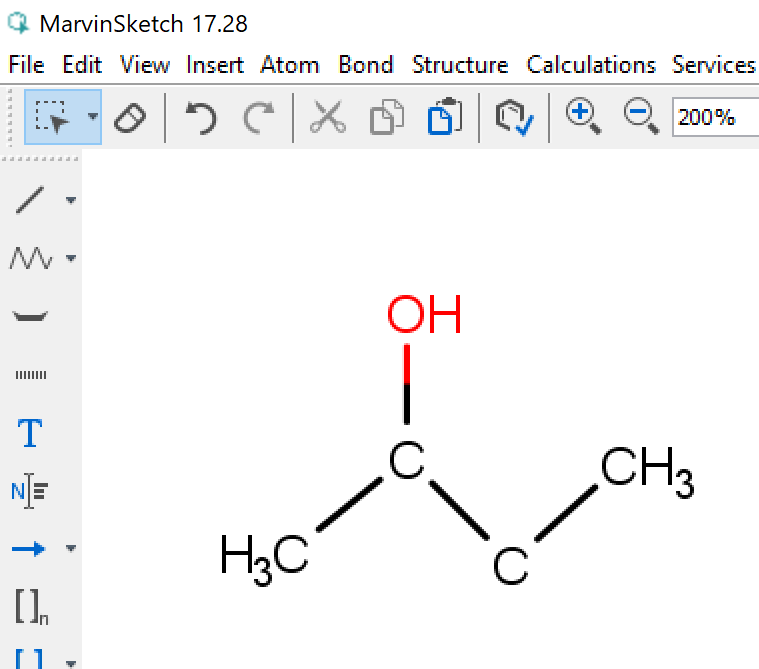Screen dimensions: 759x669
Task: Run the structure checker icon
Action: (514, 117)
